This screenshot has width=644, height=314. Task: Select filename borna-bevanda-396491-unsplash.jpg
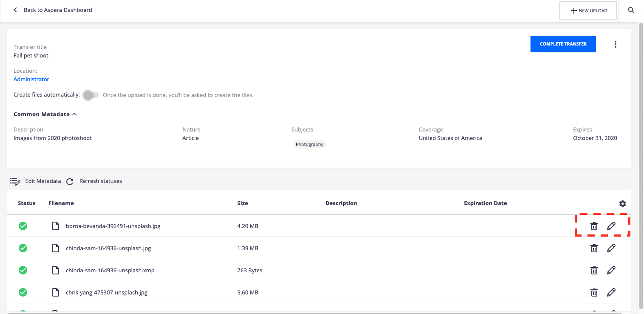(113, 226)
